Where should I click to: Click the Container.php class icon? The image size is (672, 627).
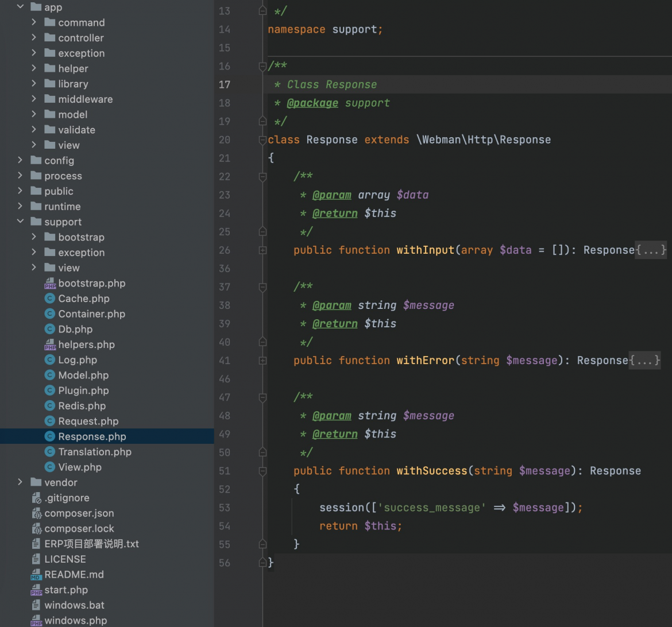50,313
